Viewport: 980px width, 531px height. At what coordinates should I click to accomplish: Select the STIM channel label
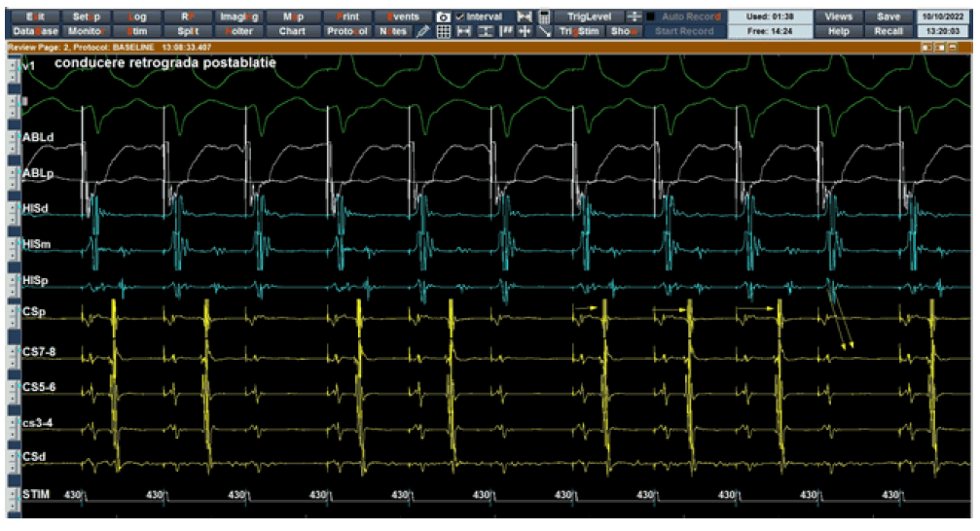36,494
